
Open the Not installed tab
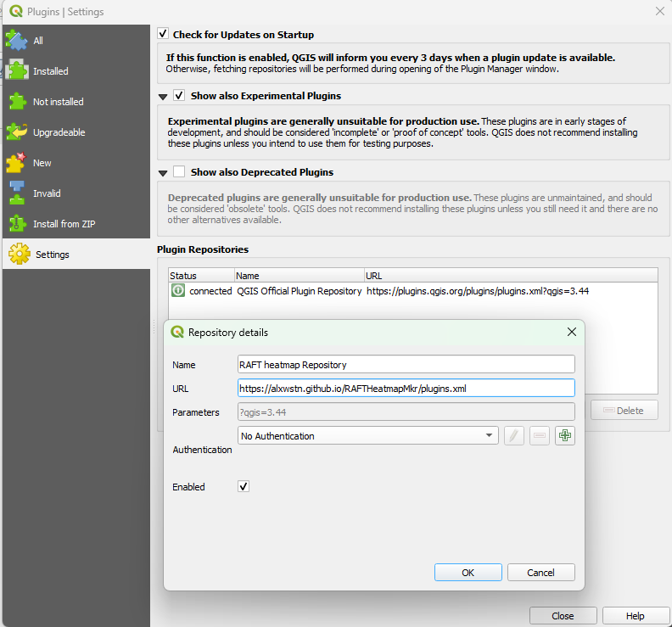pos(76,102)
